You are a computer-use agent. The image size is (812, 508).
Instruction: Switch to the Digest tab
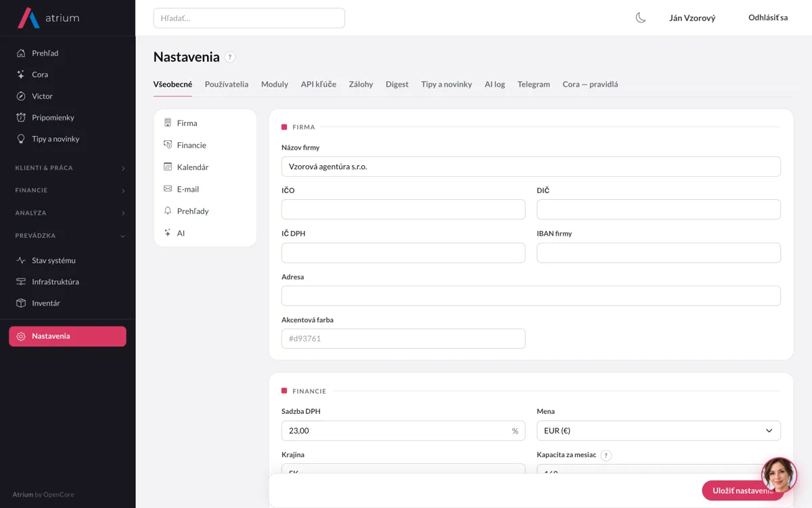coord(397,84)
